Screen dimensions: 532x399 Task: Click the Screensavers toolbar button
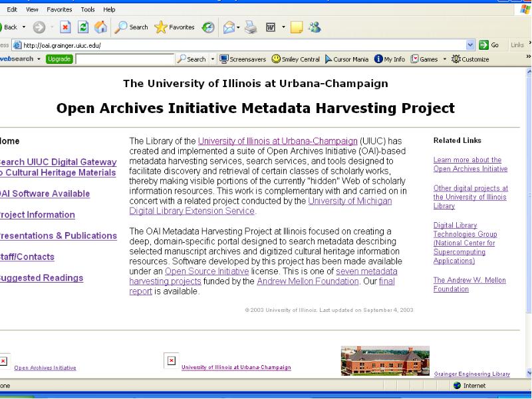(243, 59)
